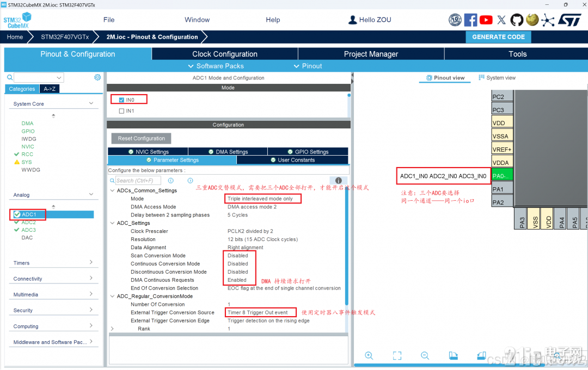
Task: Open the GitHub icon link
Action: pos(516,20)
